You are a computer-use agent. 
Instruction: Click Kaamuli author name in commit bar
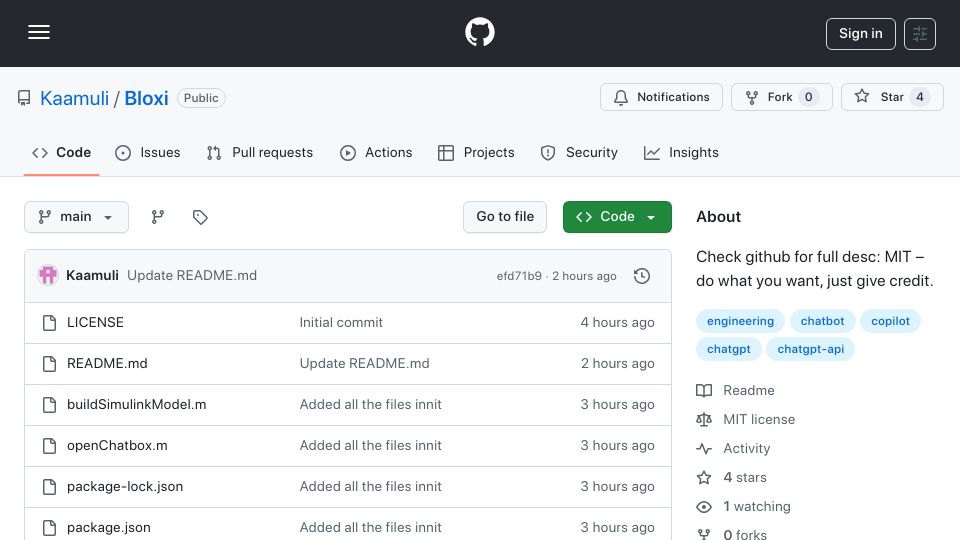tap(92, 276)
